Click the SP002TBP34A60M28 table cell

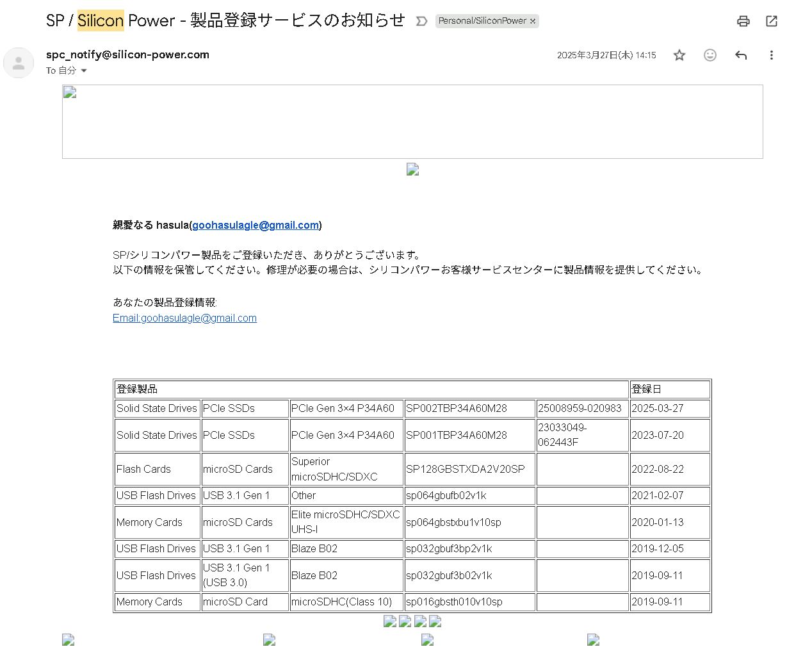pos(469,408)
